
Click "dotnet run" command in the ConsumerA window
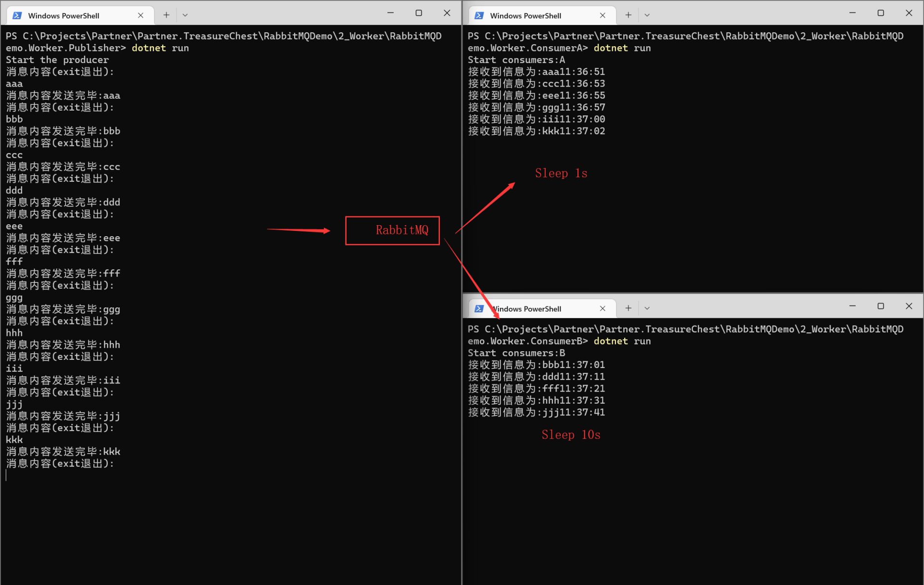622,48
